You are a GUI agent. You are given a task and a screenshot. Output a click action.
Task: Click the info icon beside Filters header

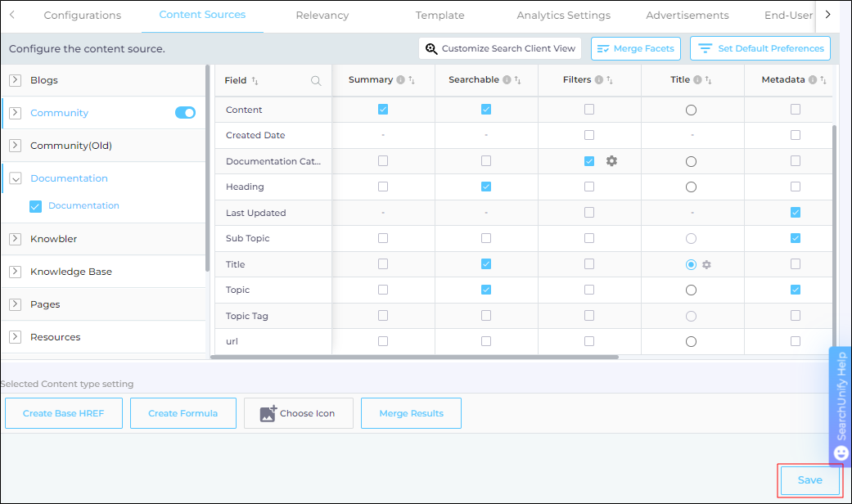point(598,80)
